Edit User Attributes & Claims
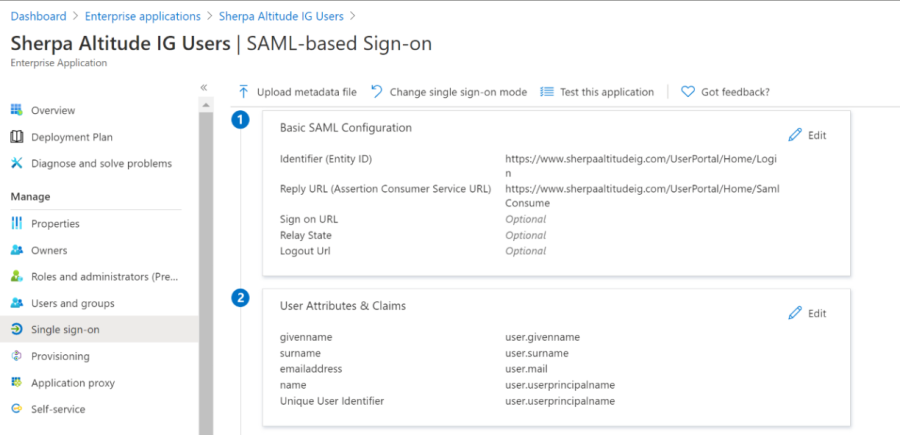 tap(808, 313)
